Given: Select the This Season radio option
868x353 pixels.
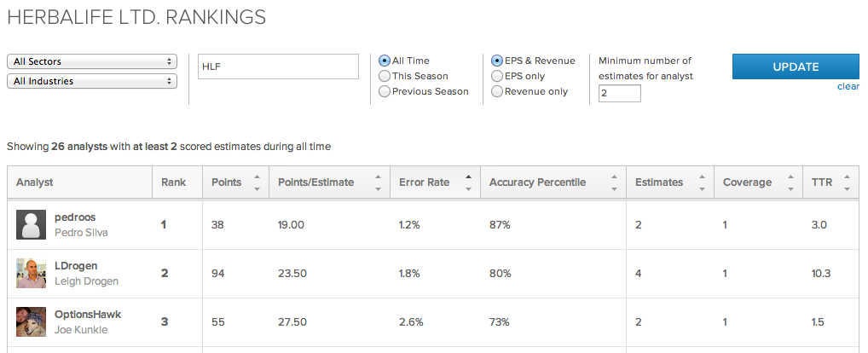Looking at the screenshot, I should [x=385, y=76].
